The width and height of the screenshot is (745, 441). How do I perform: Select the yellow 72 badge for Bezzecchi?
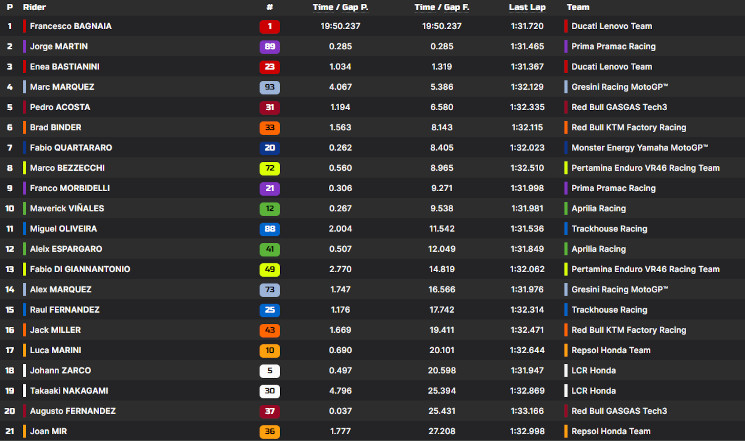(x=269, y=168)
